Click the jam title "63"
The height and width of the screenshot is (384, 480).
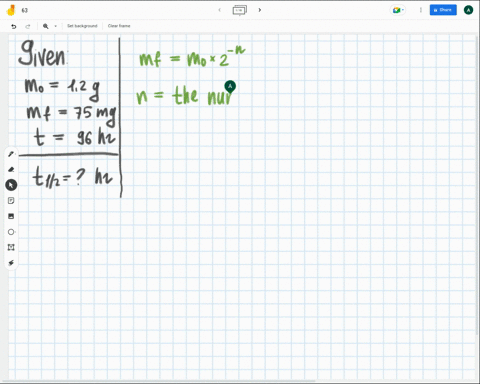pyautogui.click(x=25, y=10)
